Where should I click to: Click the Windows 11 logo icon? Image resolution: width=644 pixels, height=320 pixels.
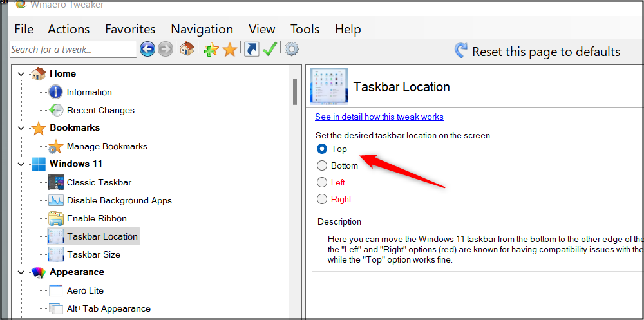39,164
